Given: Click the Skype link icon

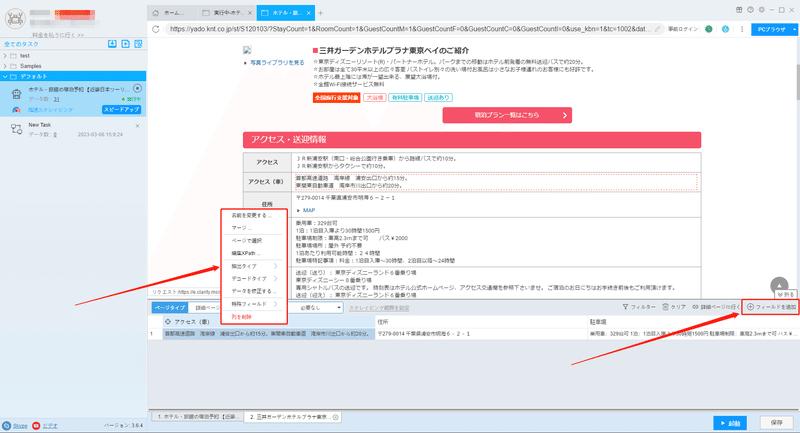Looking at the screenshot, I should pyautogui.click(x=7, y=425).
